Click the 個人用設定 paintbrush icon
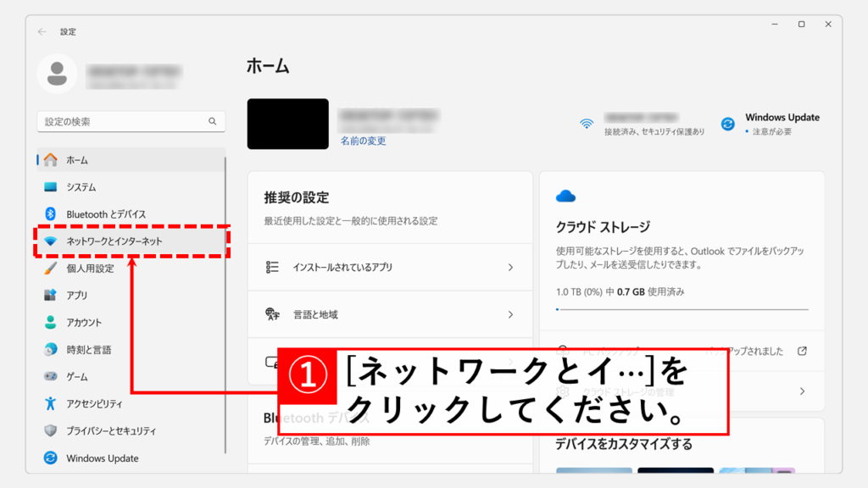This screenshot has width=868, height=488. pos(51,269)
